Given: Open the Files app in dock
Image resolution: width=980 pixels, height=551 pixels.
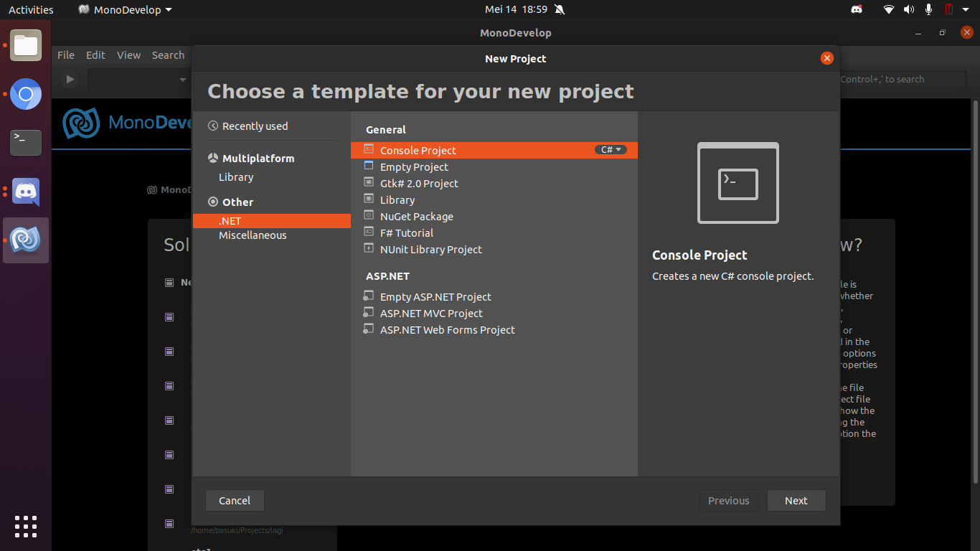Looking at the screenshot, I should 26,45.
